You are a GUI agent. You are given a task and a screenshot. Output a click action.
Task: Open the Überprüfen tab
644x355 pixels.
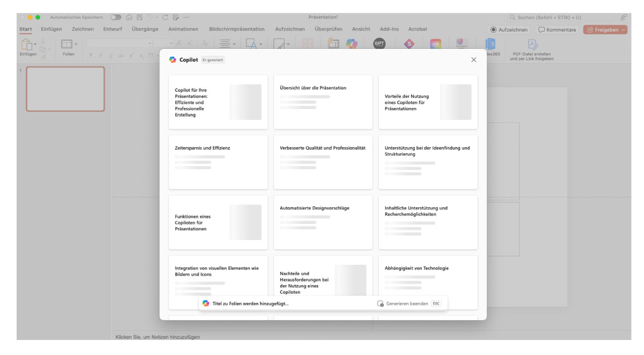[x=328, y=29]
